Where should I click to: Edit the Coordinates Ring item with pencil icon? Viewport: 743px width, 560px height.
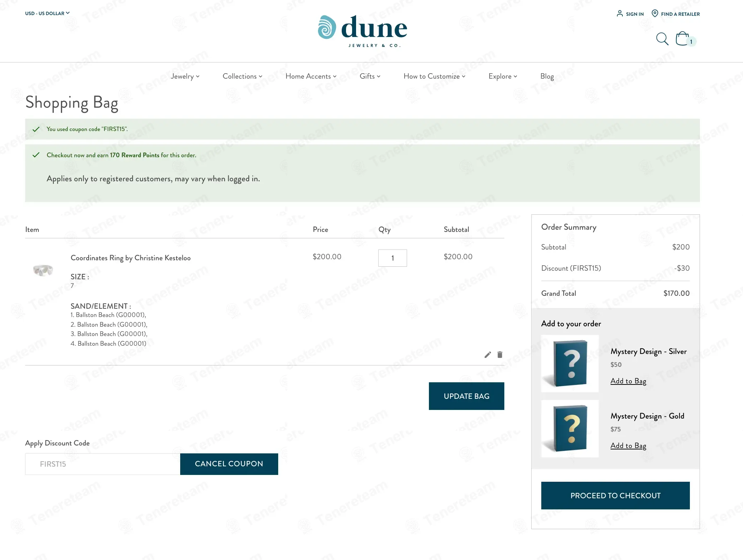tap(487, 355)
